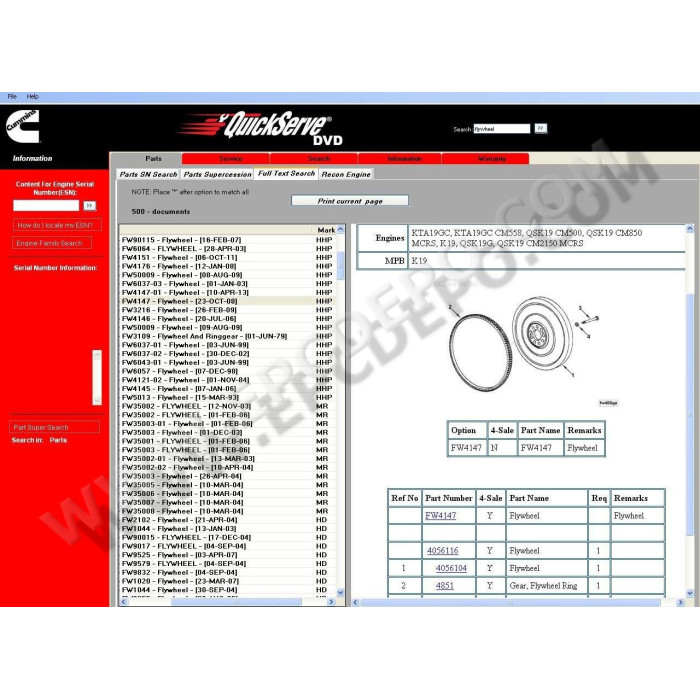This screenshot has height=700, width=700.
Task: Focus the Engine Serial Number input field
Action: coord(46,205)
